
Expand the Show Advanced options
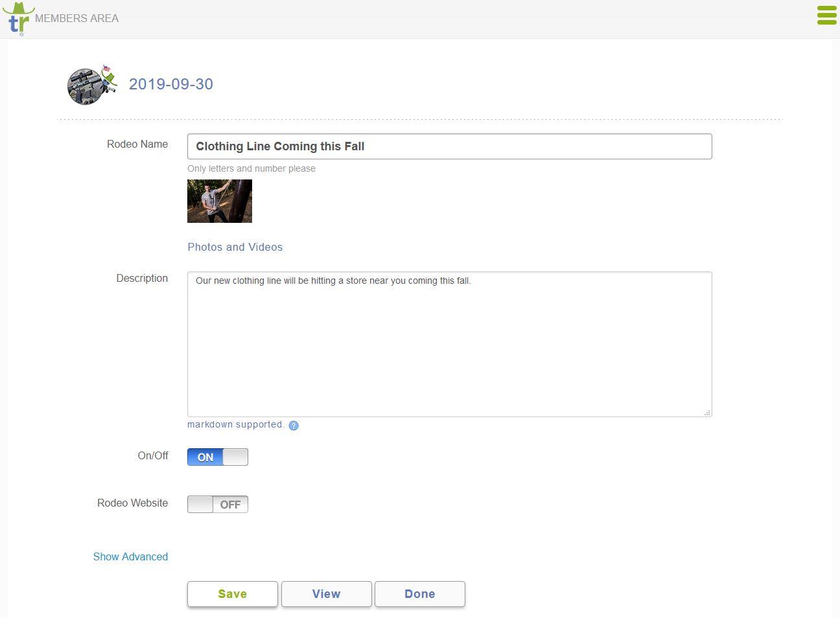point(130,556)
